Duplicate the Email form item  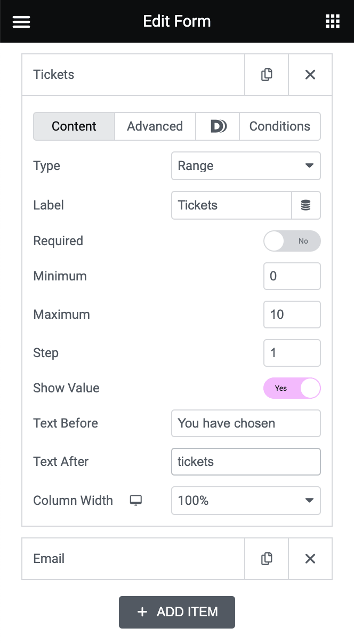click(267, 559)
